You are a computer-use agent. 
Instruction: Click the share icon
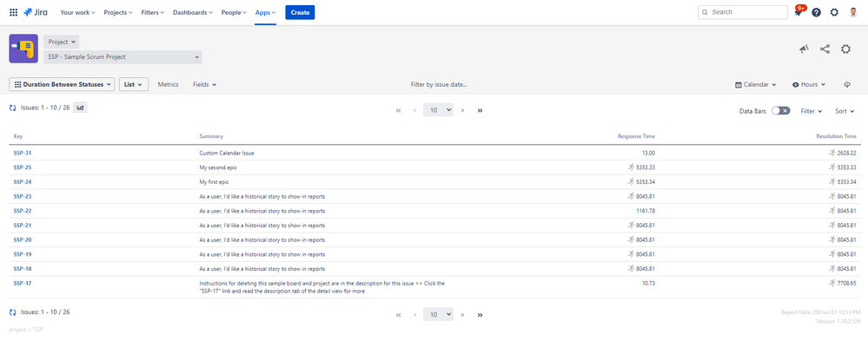(825, 49)
